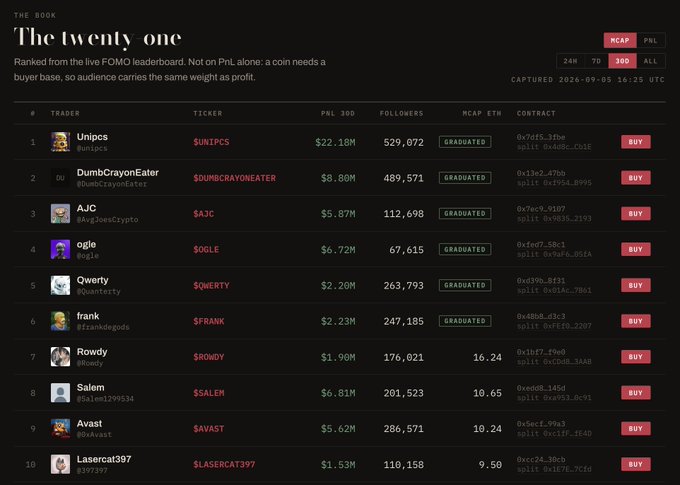680x485 pixels.
Task: Open the $FRANK ticker
Action: tap(209, 321)
